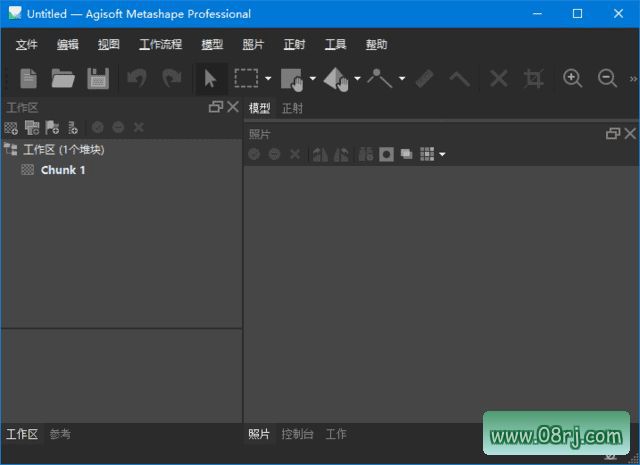640x465 pixels.
Task: Select Chunk 1 in the workspace tree
Action: [62, 170]
